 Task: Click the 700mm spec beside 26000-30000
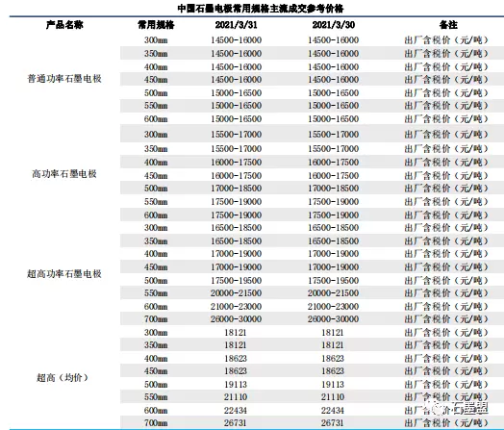click(x=156, y=319)
